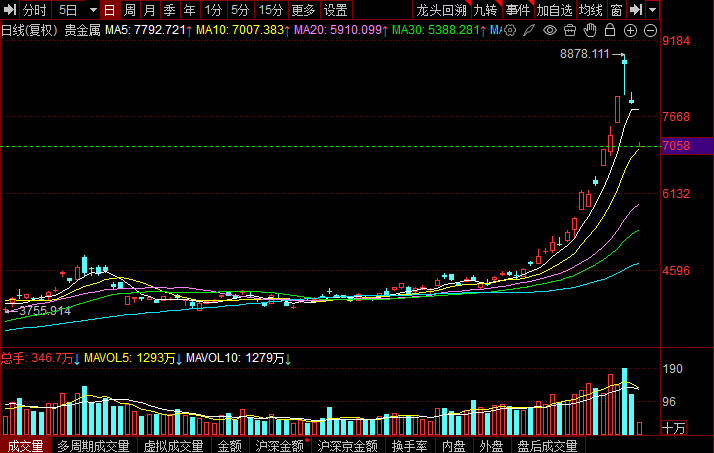
Task: Click the green MA30 indicator label
Action: pos(439,31)
